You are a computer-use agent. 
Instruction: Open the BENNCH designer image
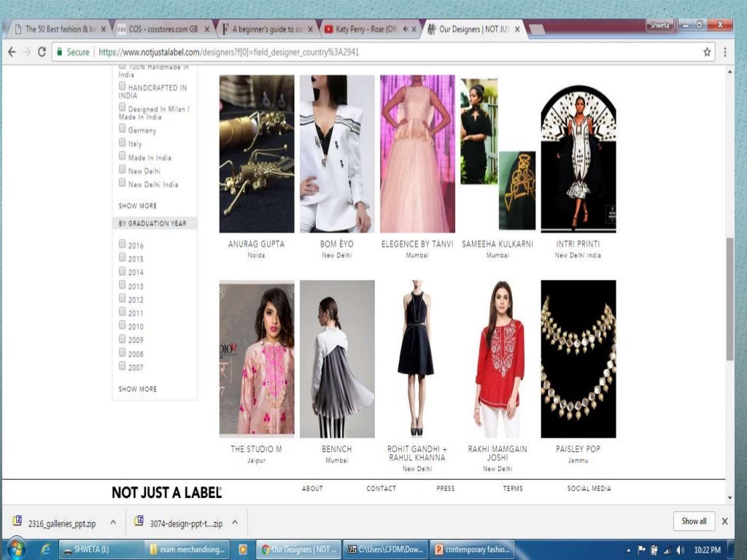click(x=337, y=359)
